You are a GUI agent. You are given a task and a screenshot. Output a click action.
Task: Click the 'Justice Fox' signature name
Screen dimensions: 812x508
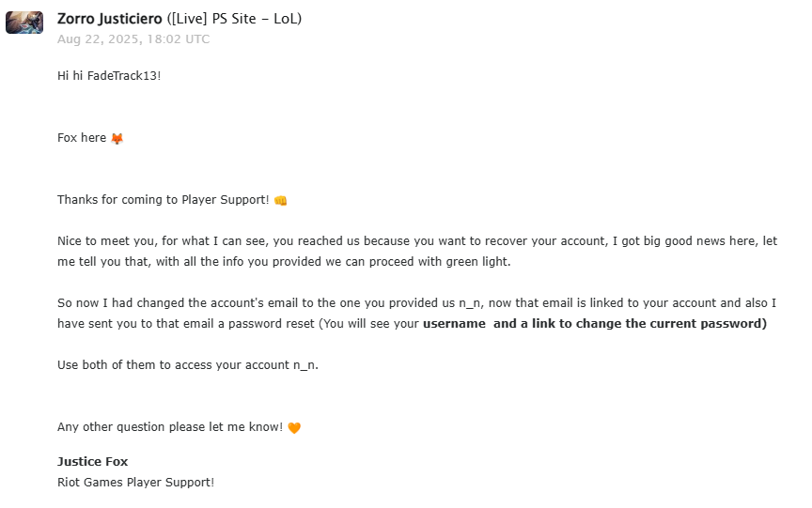click(x=93, y=461)
